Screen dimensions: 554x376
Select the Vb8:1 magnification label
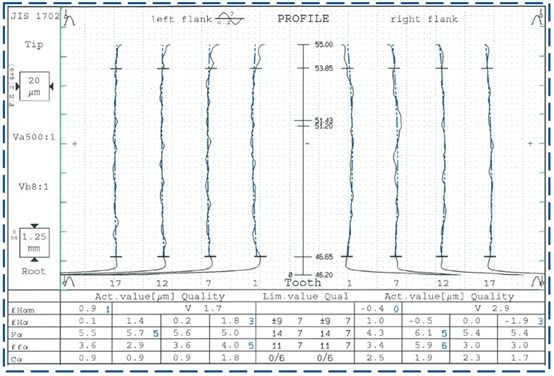pos(34,187)
